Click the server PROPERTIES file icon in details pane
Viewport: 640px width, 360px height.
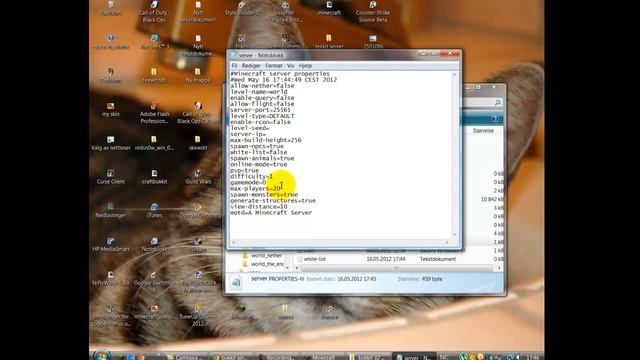(x=236, y=281)
